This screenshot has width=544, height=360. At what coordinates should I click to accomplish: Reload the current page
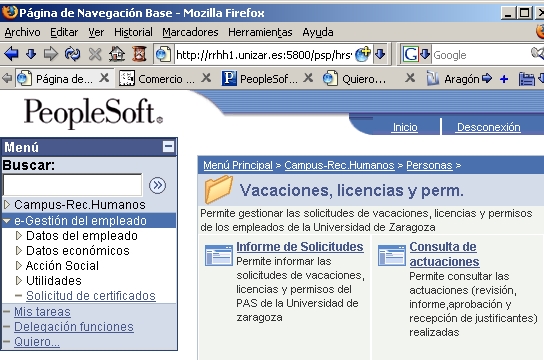pyautogui.click(x=72, y=54)
